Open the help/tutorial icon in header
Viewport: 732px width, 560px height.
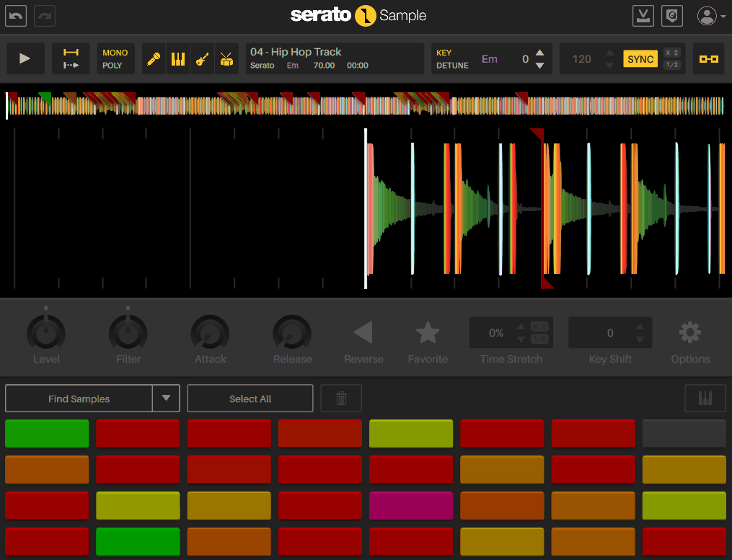(x=672, y=16)
